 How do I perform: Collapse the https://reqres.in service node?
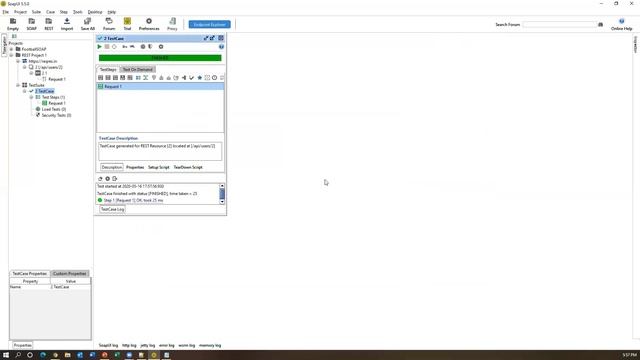point(18,61)
